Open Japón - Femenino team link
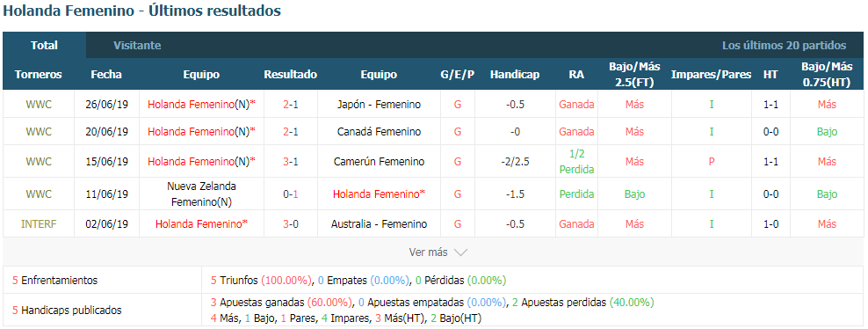 click(380, 104)
